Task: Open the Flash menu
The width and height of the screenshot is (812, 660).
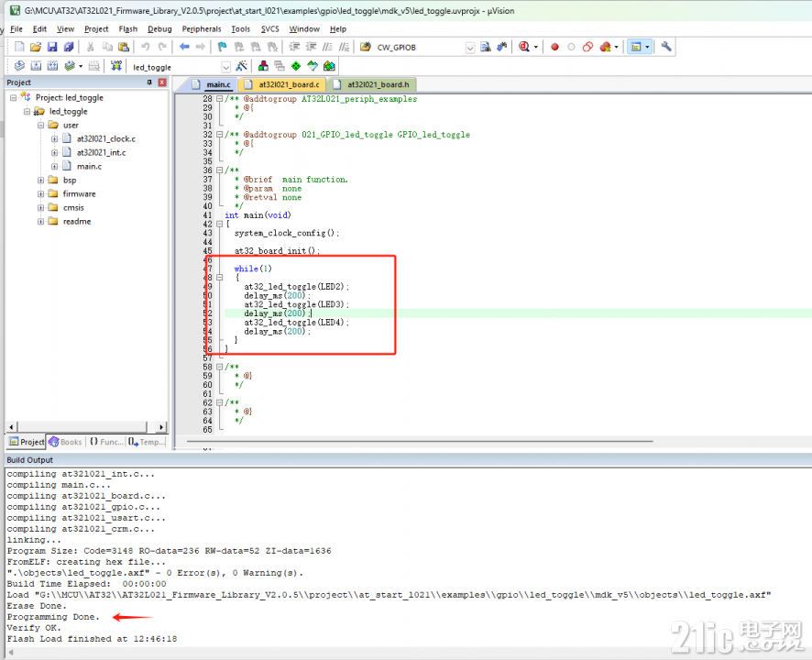Action: tap(128, 29)
